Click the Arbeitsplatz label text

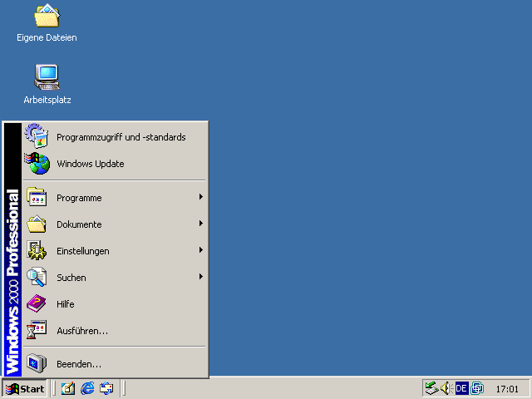[x=47, y=100]
